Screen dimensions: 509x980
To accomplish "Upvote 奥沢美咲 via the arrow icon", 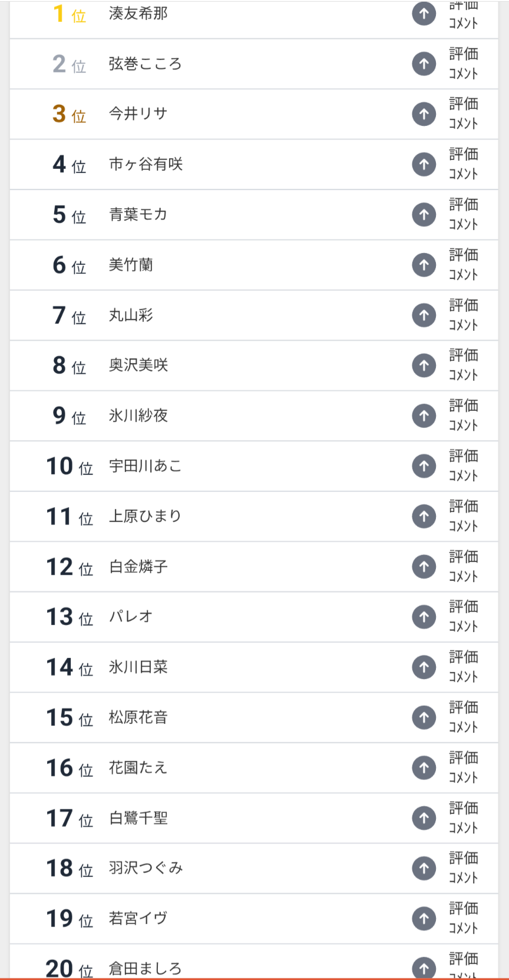I will coord(424,366).
